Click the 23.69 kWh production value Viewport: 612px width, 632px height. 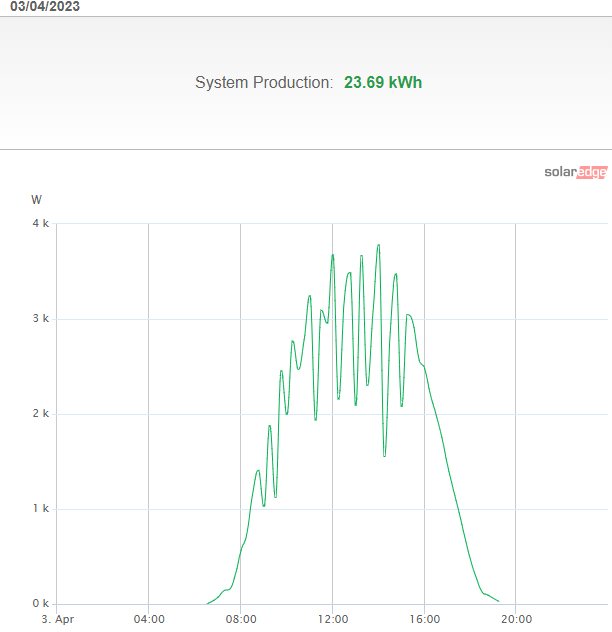click(383, 83)
